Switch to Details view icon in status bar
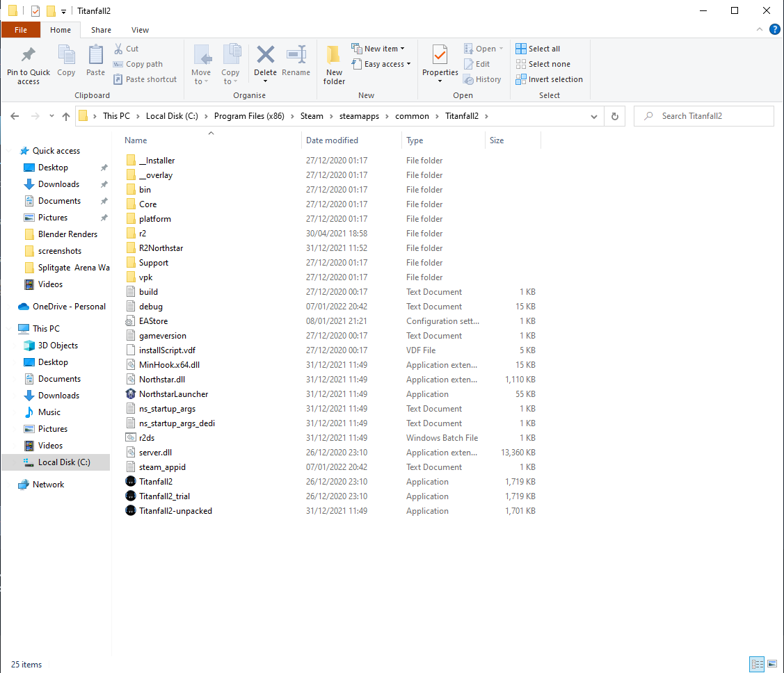 point(757,664)
